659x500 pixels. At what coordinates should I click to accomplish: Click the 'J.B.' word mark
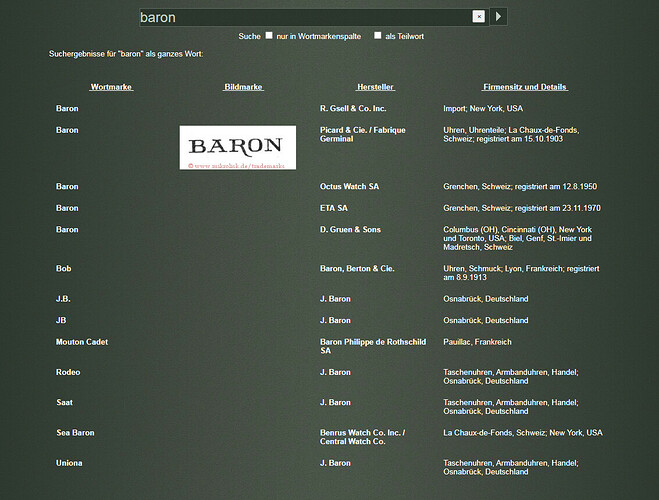coord(63,299)
